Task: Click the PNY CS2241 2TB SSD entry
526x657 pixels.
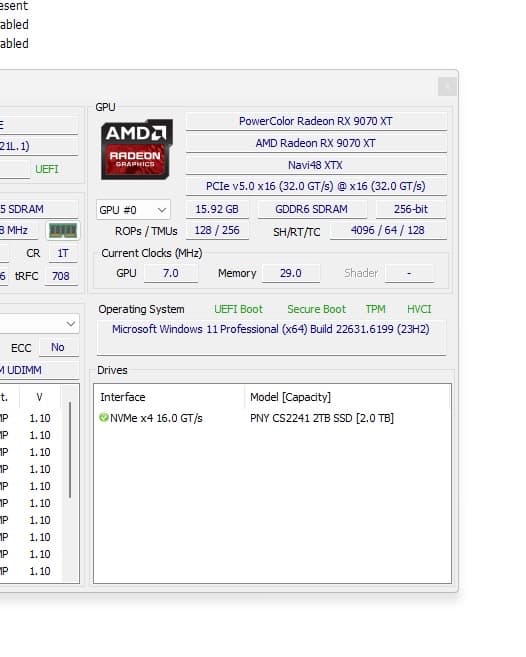Action: coord(322,418)
